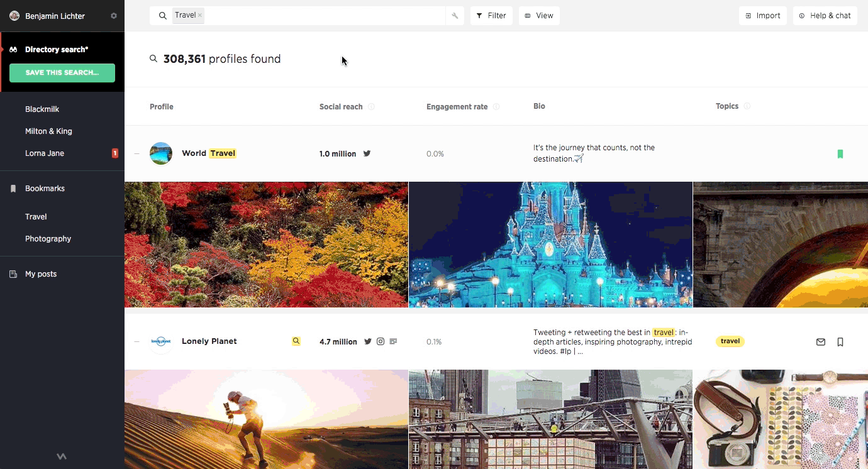This screenshot has height=469, width=868.
Task: Click blog icon in Lonely Planet row
Action: point(393,341)
